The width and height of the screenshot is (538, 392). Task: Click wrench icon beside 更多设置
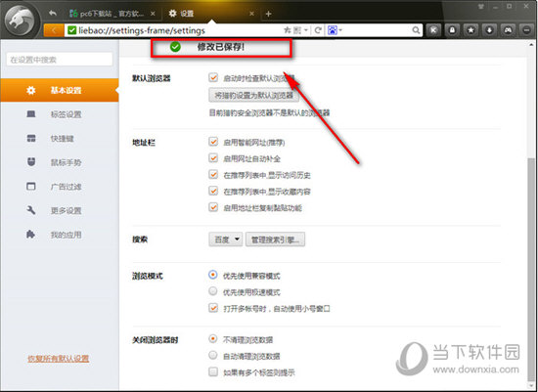pyautogui.click(x=31, y=210)
